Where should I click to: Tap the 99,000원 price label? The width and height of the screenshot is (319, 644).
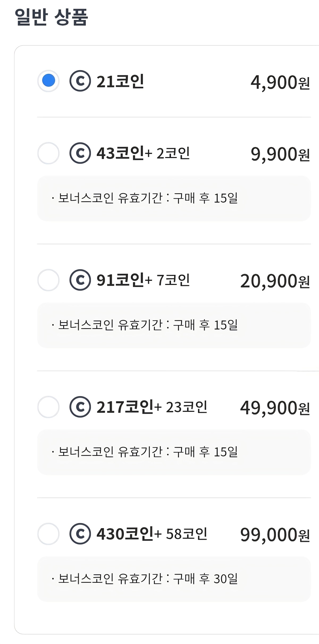click(x=275, y=535)
